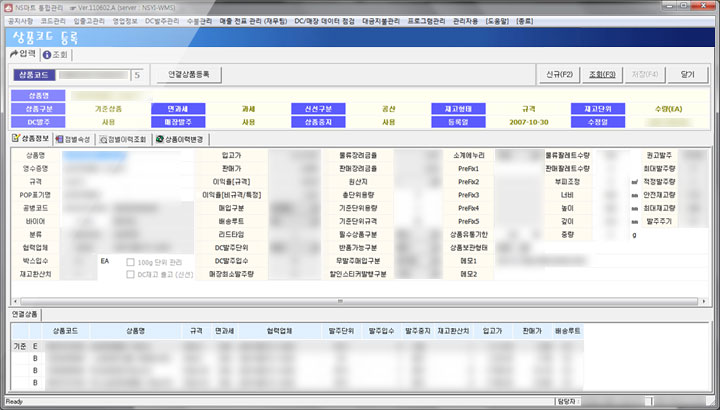This screenshot has height=410, width=720.
Task: Select the 상품이력변경 tab
Action: 180,139
